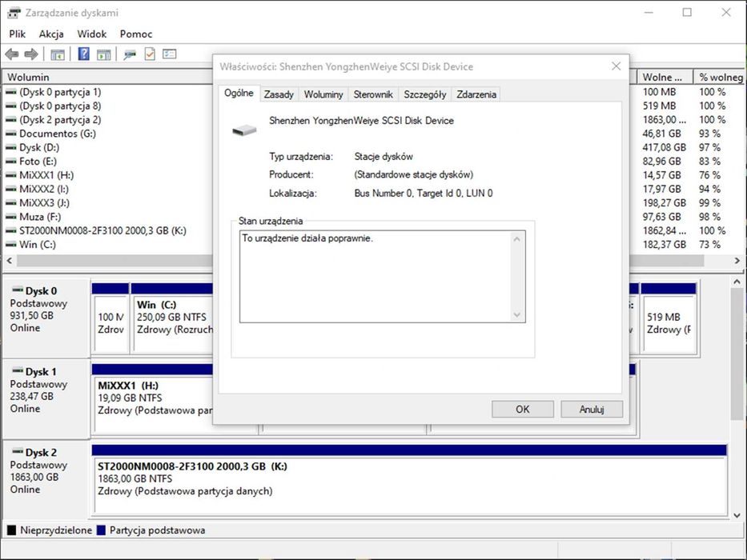Open the Akcja menu
The image size is (747, 560).
click(x=51, y=34)
